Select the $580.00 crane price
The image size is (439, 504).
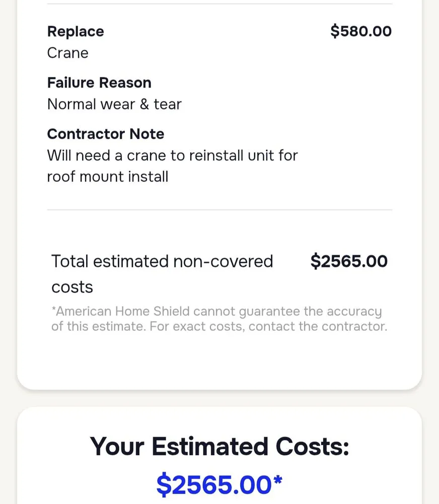coord(360,31)
